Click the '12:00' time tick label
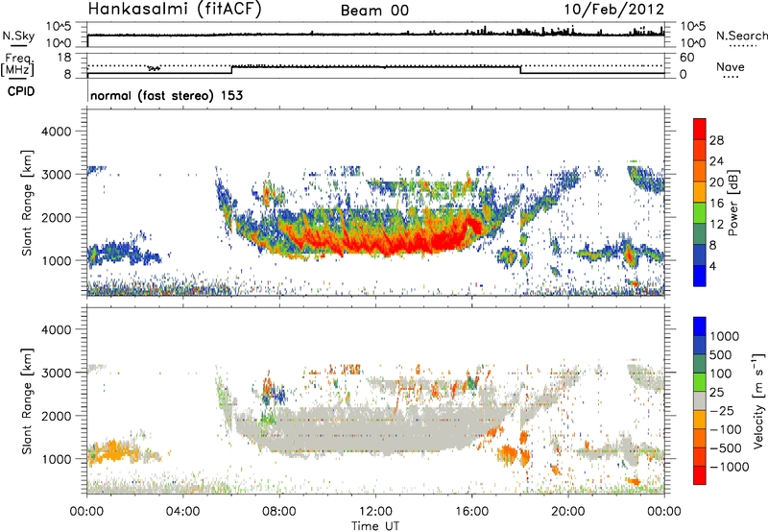This screenshot has width=768, height=532. click(x=375, y=512)
